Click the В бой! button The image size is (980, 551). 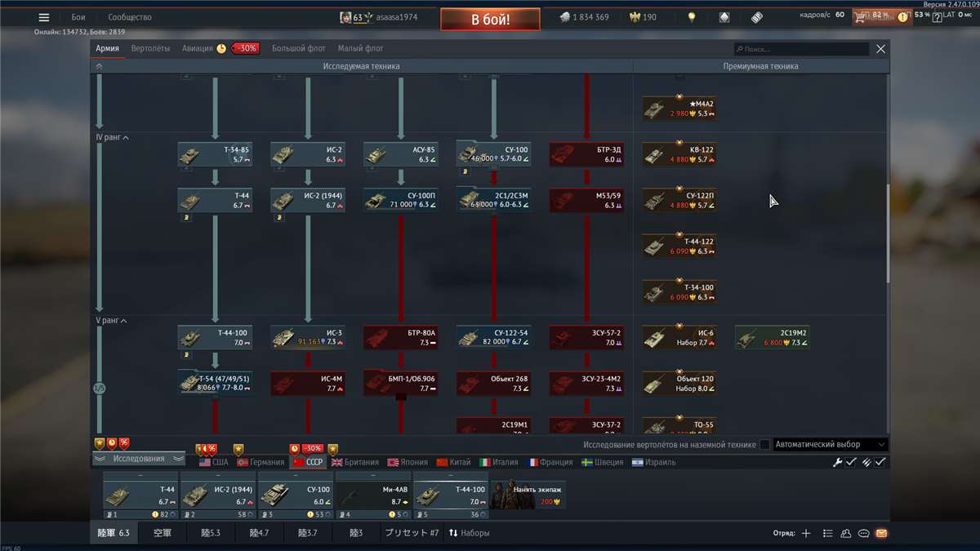coord(490,20)
